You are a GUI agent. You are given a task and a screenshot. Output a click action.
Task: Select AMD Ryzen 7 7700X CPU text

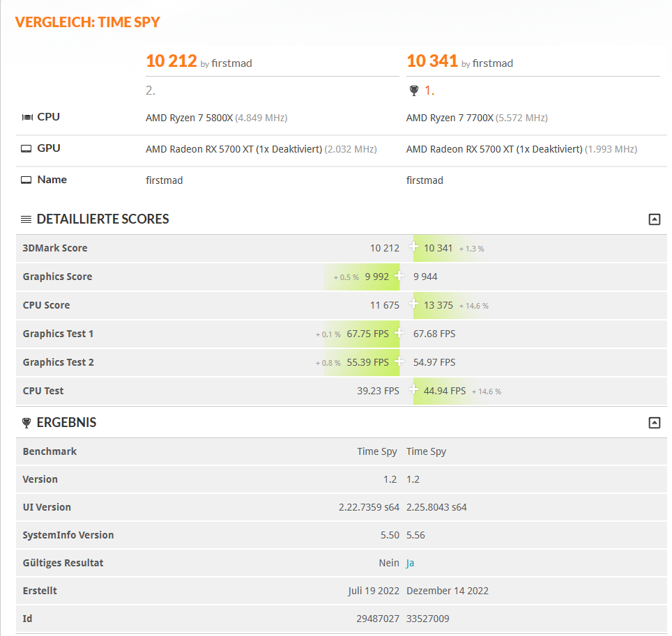click(450, 118)
